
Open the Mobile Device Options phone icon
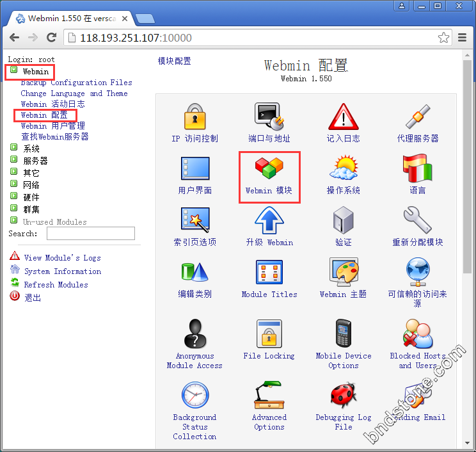[x=344, y=333]
